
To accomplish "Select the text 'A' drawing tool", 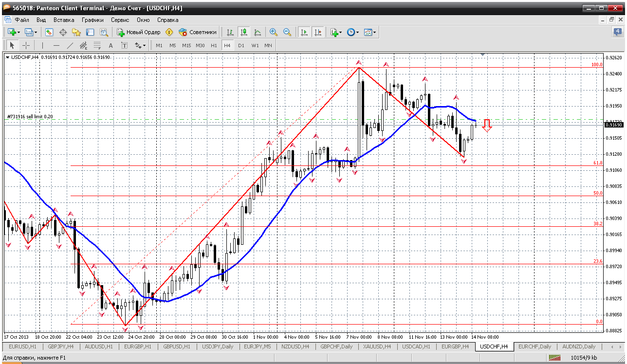I will [111, 45].
